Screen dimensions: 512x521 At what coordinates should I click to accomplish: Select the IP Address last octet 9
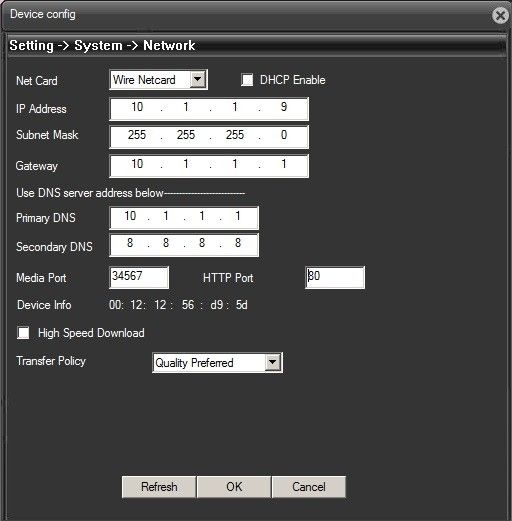tap(284, 107)
